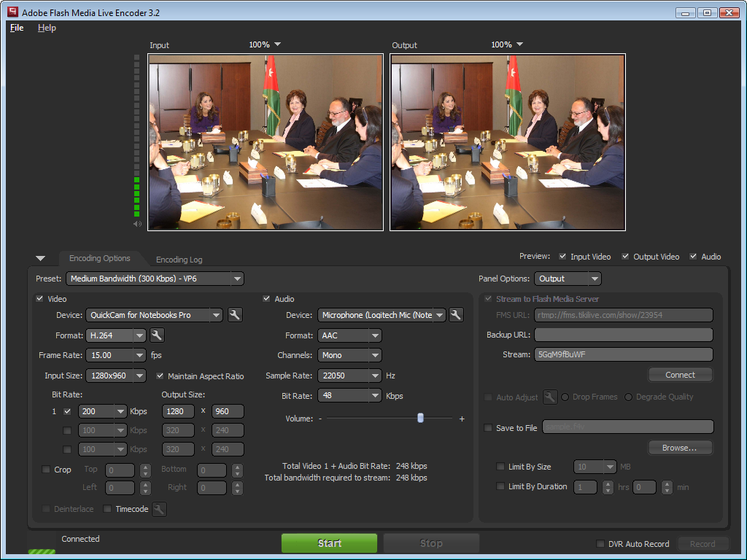747x560 pixels.
Task: Open Frame Rate dropdown
Action: pos(116,355)
